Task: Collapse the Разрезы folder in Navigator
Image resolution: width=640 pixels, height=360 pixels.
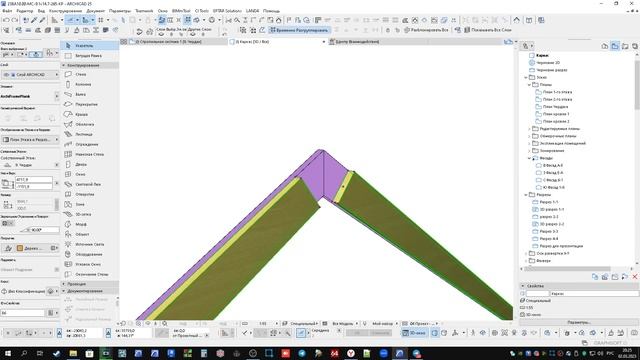Action: [526, 195]
